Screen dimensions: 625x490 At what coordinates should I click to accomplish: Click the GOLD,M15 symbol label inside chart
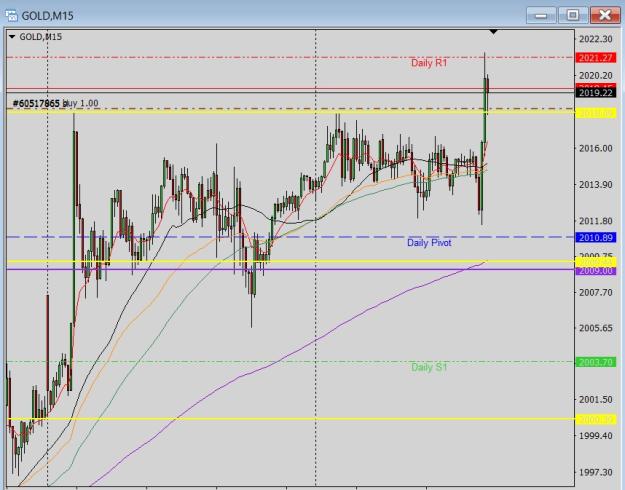click(x=41, y=37)
